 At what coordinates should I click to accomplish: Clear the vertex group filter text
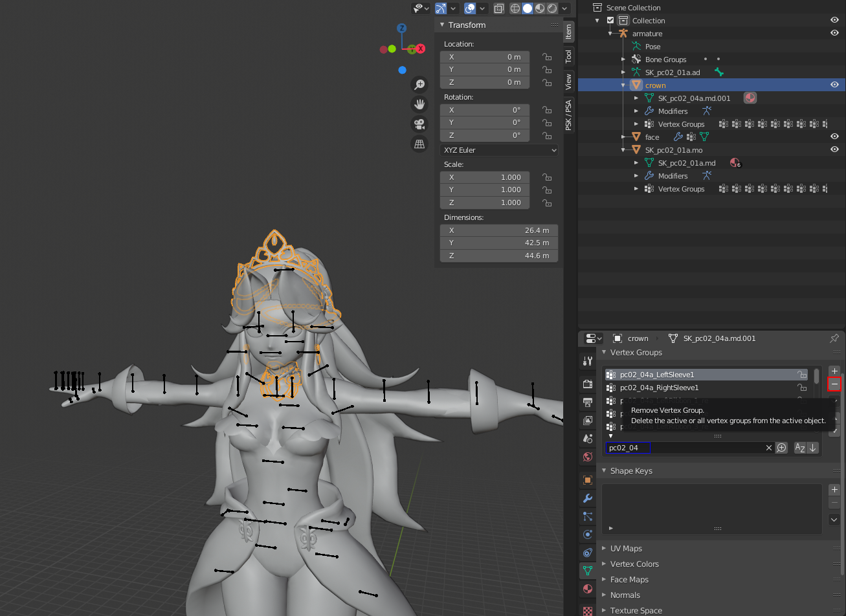pyautogui.click(x=769, y=448)
